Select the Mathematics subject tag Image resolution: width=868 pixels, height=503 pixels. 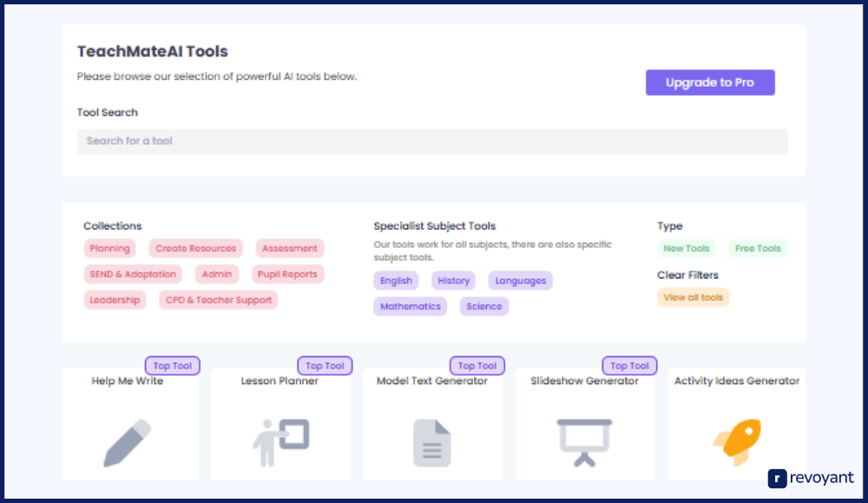(411, 306)
